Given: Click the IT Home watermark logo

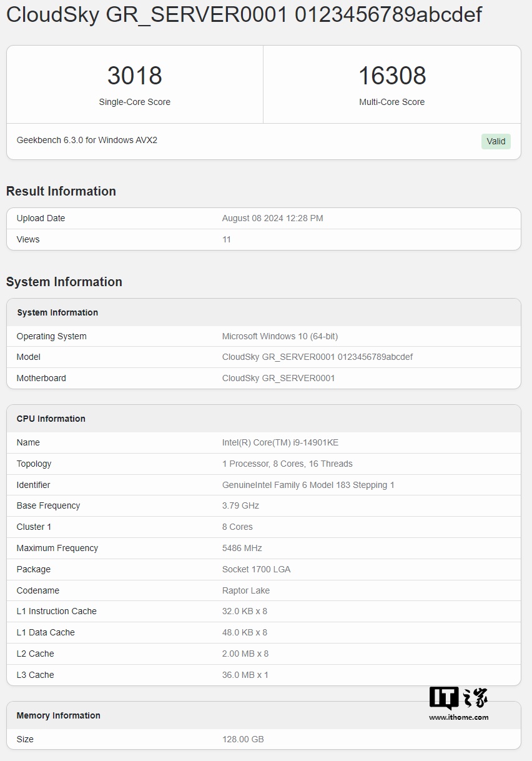Looking at the screenshot, I should click(458, 699).
